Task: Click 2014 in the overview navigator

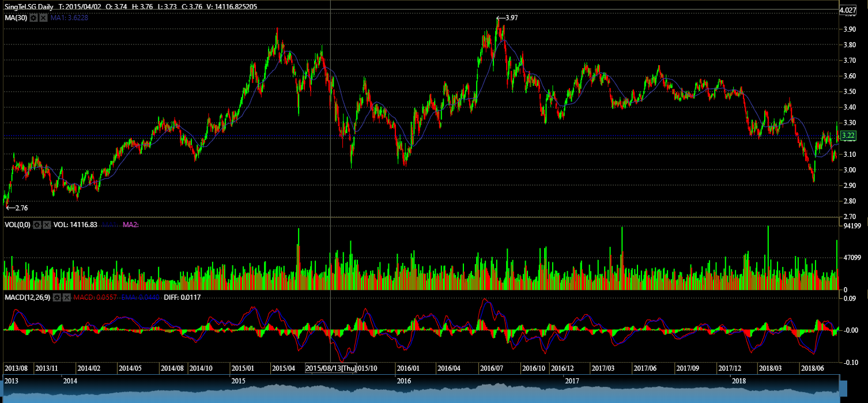Action: [x=70, y=381]
